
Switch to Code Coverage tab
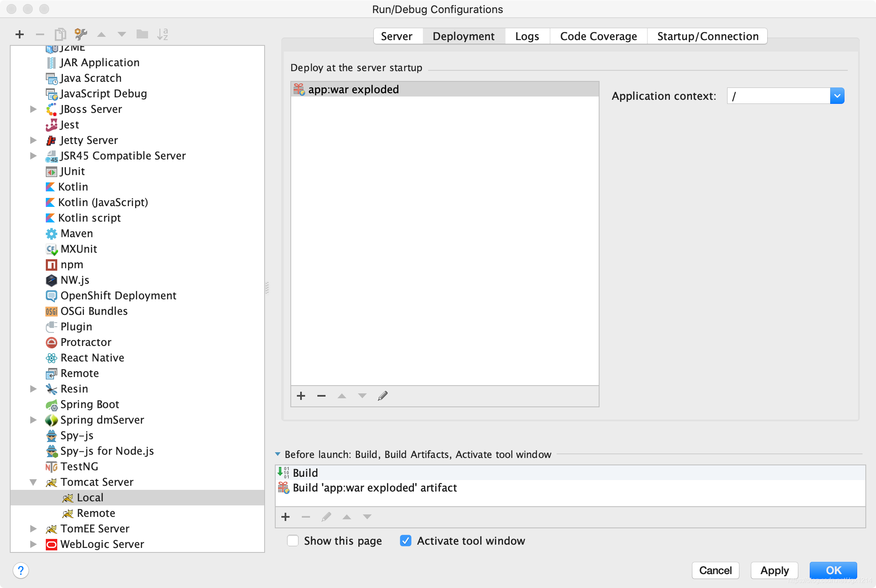click(598, 36)
